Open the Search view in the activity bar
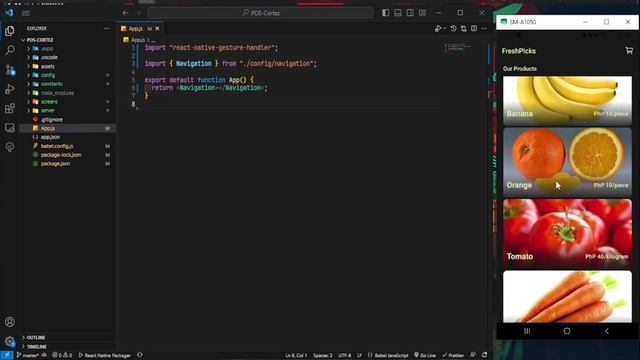 (x=9, y=50)
